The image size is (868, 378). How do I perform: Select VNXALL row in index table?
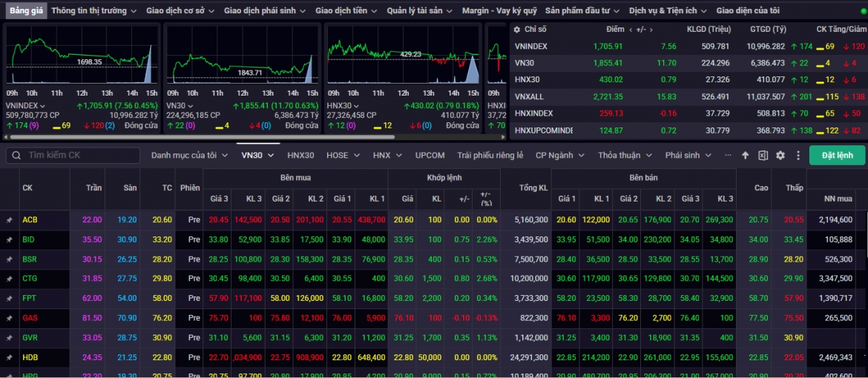coord(688,97)
